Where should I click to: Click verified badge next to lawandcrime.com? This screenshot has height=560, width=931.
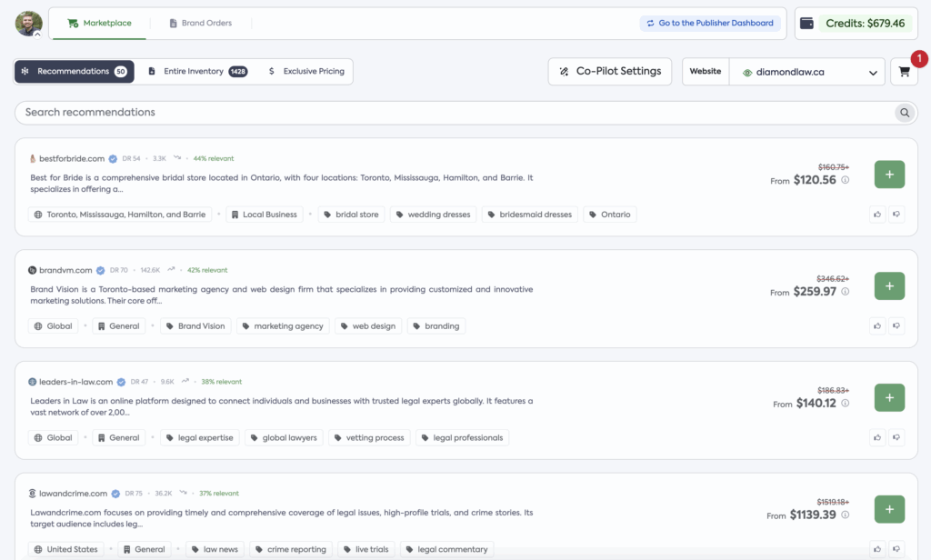(115, 494)
